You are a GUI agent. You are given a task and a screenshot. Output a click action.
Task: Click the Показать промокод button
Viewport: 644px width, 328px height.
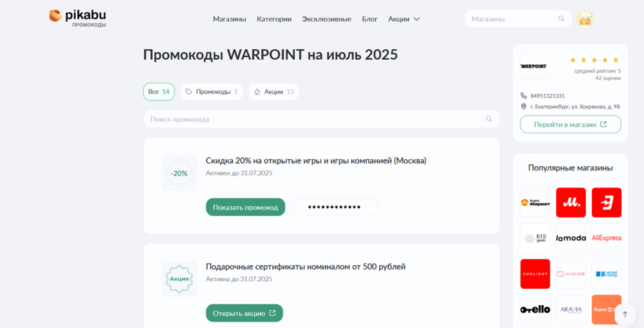245,207
